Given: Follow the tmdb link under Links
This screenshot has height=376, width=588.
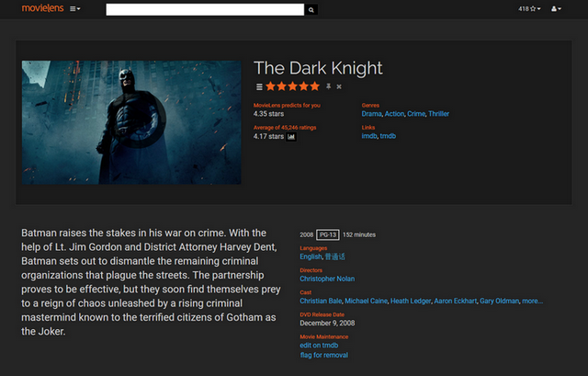Looking at the screenshot, I should pos(388,136).
